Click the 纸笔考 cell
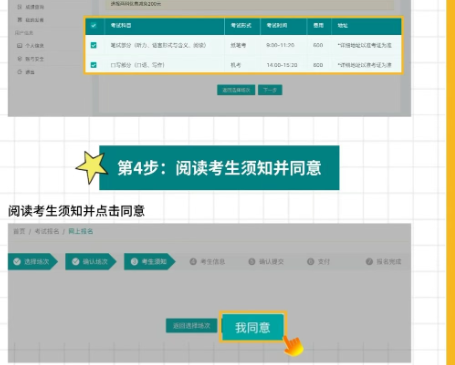This screenshot has height=365, width=455. (x=238, y=45)
